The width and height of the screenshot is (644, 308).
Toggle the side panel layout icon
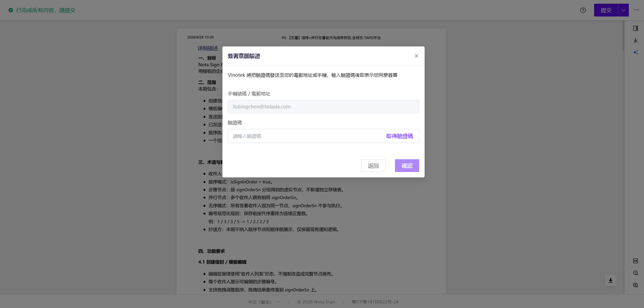[x=635, y=28]
